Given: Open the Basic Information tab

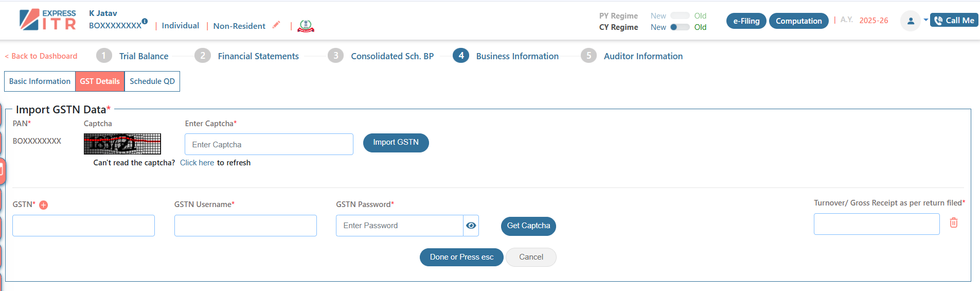Looking at the screenshot, I should pyautogui.click(x=40, y=81).
